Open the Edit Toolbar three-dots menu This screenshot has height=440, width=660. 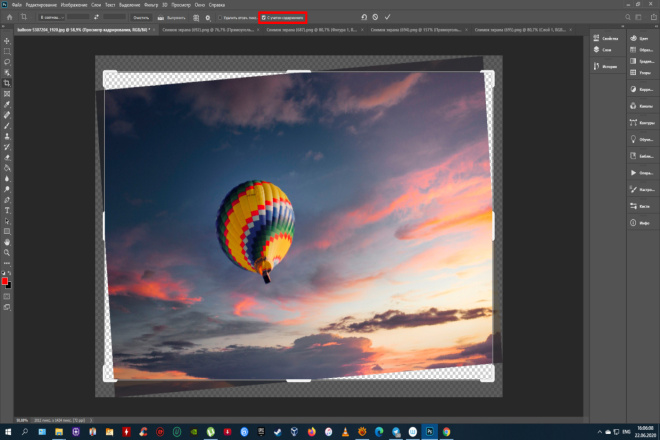coord(7,263)
